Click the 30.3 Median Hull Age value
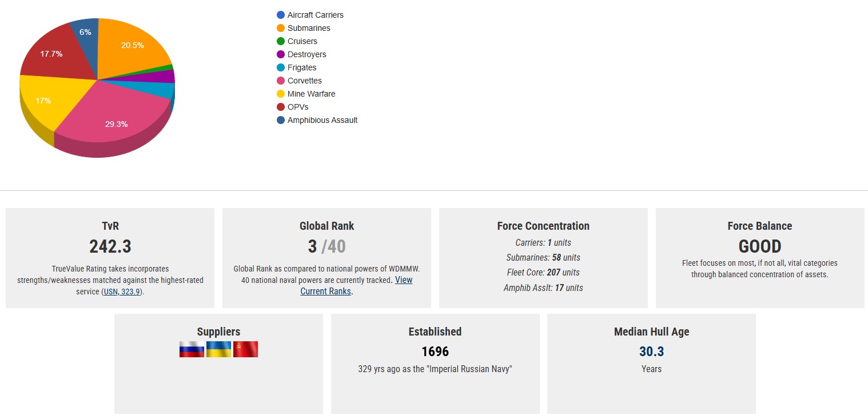Viewport: 868px width, 419px height. pos(651,351)
